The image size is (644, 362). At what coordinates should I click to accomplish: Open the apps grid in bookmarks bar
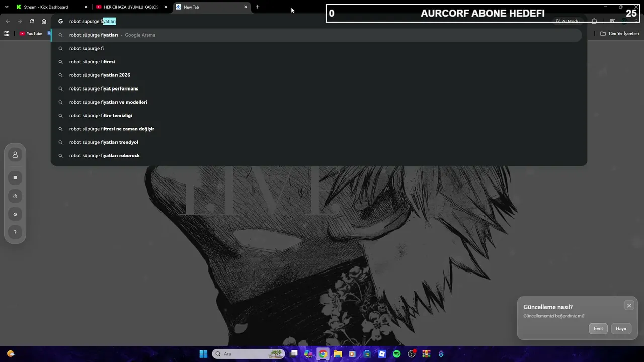(7, 34)
